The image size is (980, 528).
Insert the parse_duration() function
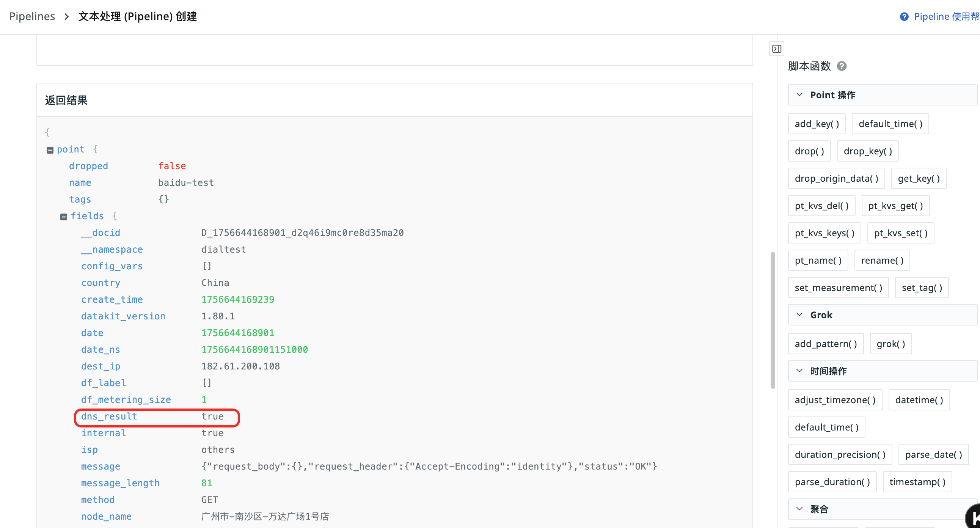[x=832, y=482]
